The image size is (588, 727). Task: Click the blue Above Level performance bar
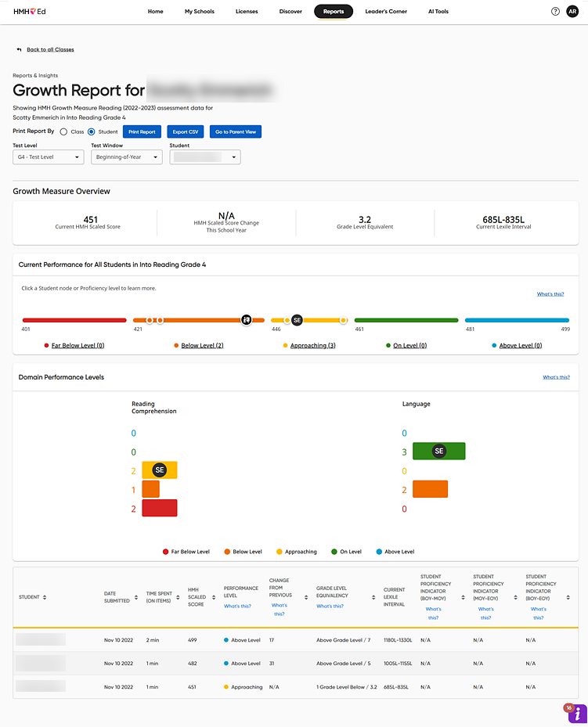[x=517, y=320]
